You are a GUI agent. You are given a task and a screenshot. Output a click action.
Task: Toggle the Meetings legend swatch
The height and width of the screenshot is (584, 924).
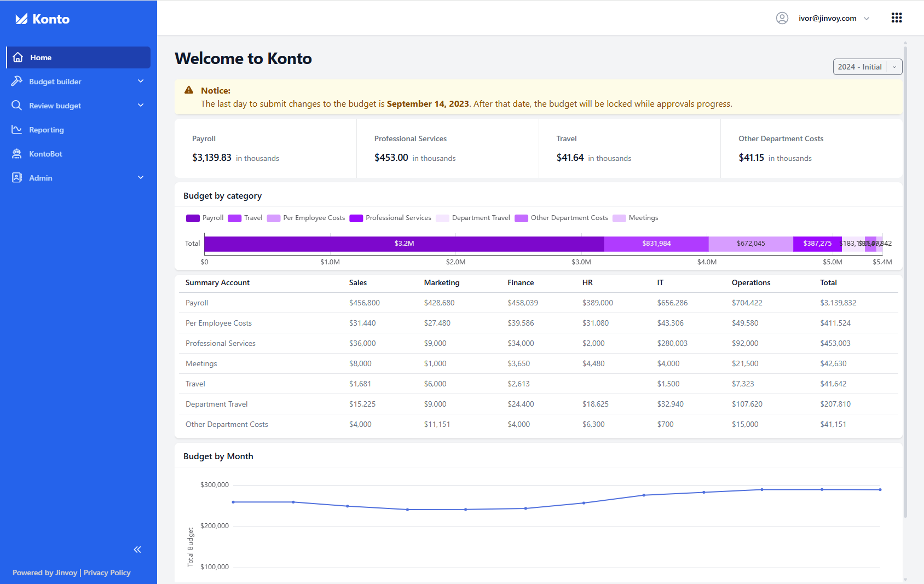coord(619,218)
